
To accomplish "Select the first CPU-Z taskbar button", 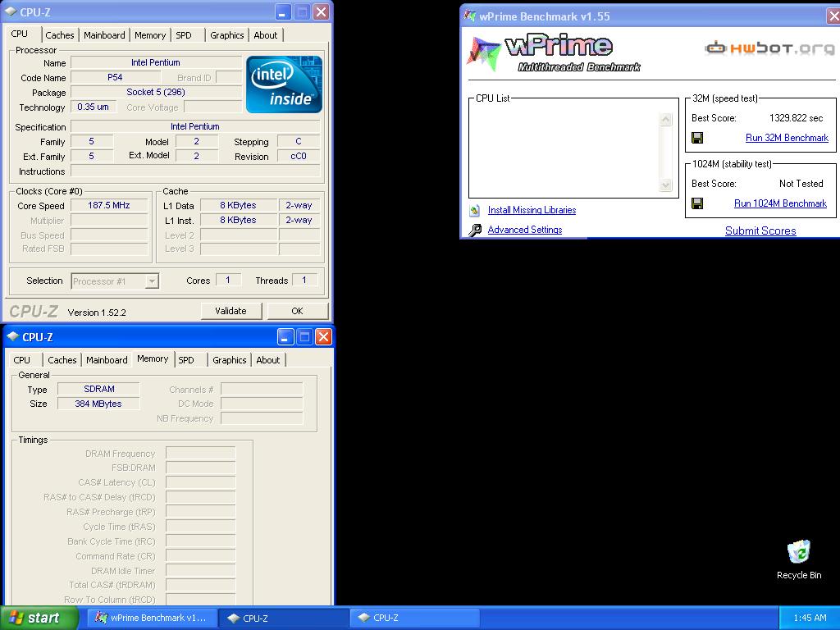I will click(284, 618).
